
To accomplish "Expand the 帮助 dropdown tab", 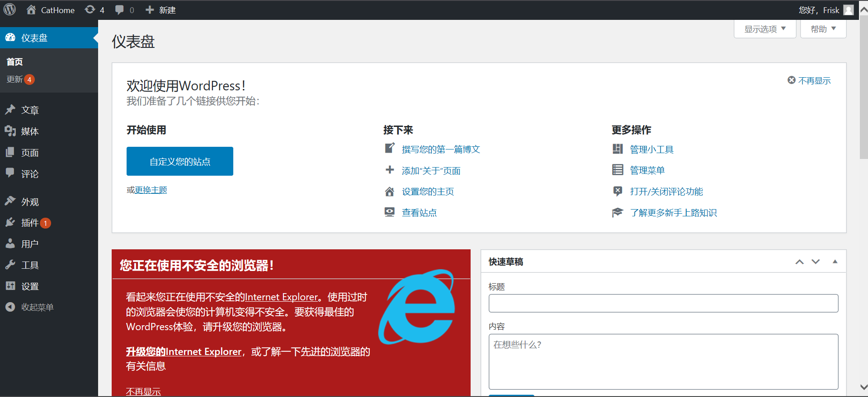I will coord(823,29).
